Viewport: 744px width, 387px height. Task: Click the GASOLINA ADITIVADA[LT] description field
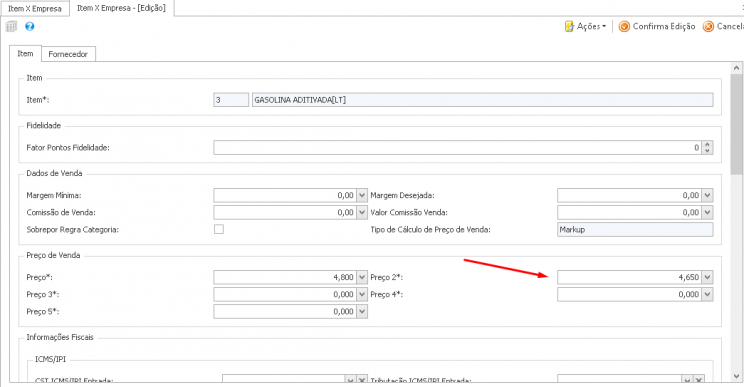tap(483, 100)
